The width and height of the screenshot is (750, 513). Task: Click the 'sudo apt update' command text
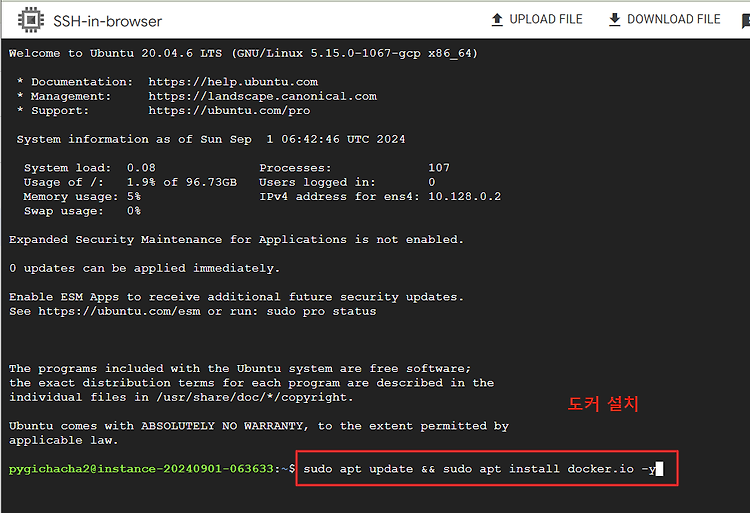pyautogui.click(x=358, y=469)
